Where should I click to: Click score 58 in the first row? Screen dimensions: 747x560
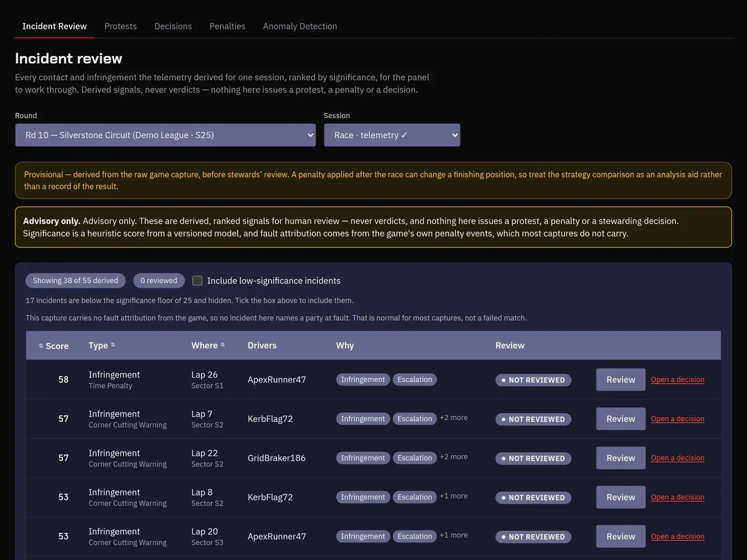click(63, 380)
